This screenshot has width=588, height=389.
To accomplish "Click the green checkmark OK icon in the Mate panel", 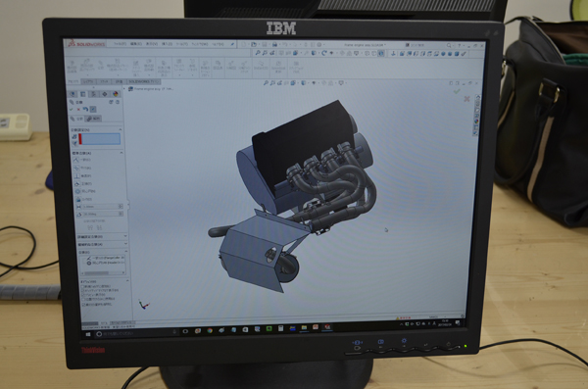I will (72, 109).
